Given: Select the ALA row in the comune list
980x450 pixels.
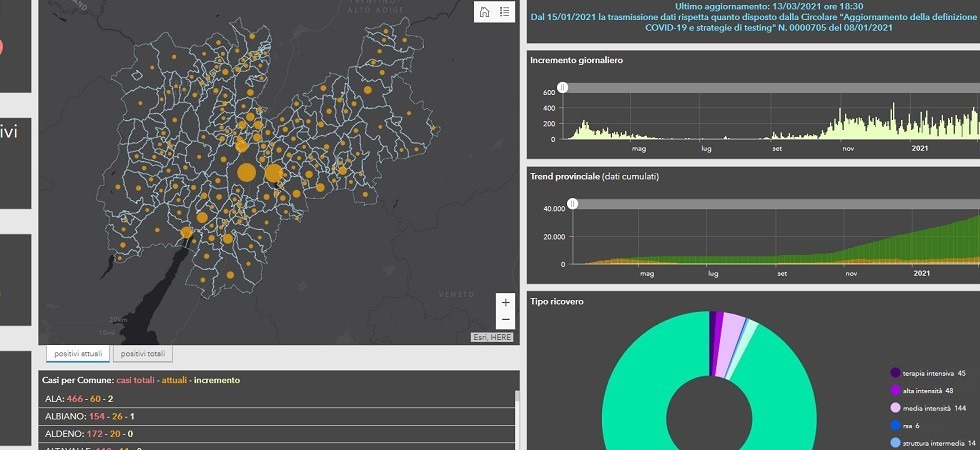Looking at the screenshot, I should pyautogui.click(x=278, y=399).
